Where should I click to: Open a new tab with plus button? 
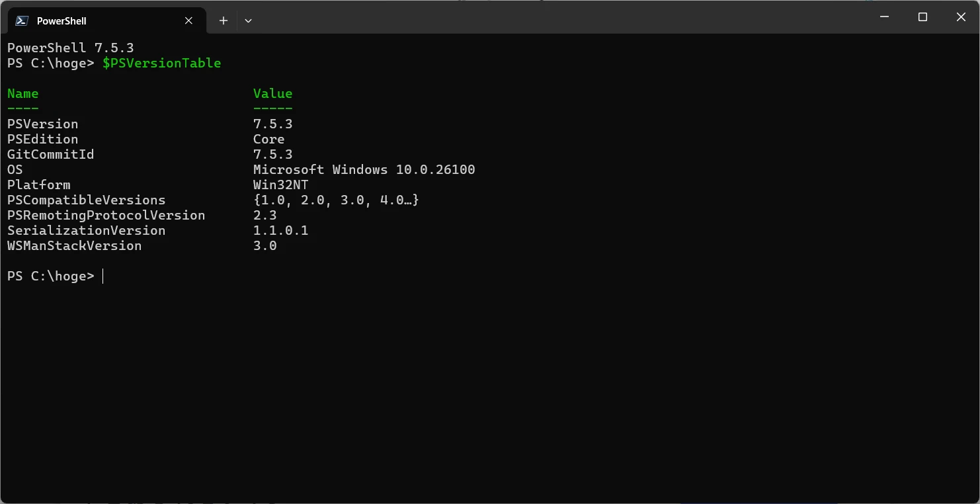(224, 21)
